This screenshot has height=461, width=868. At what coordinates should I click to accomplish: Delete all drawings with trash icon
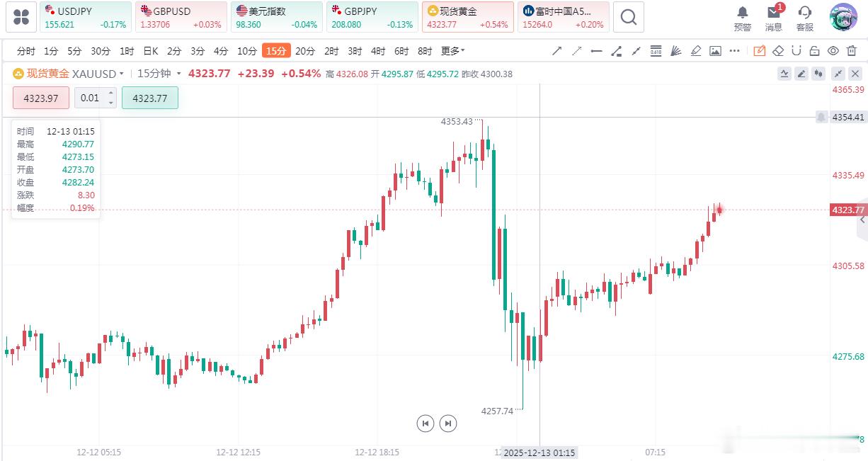point(852,51)
